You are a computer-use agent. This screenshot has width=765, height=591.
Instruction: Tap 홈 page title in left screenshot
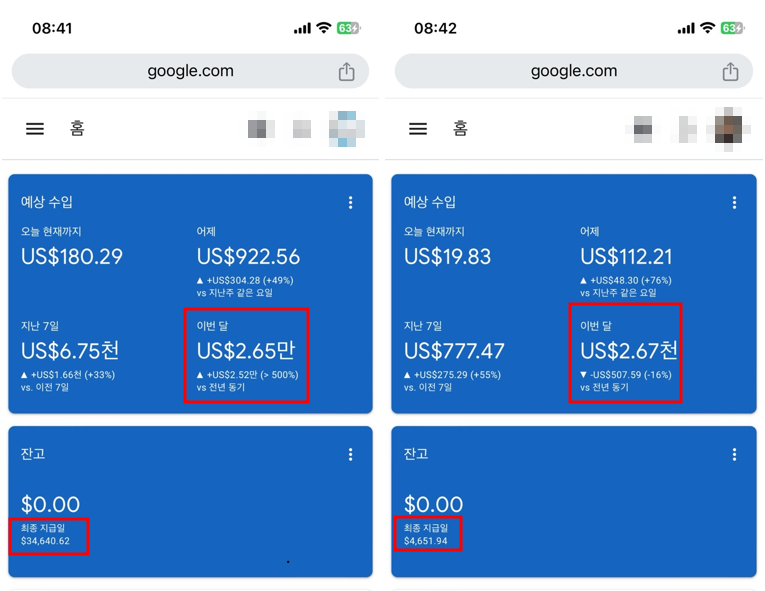(x=77, y=129)
